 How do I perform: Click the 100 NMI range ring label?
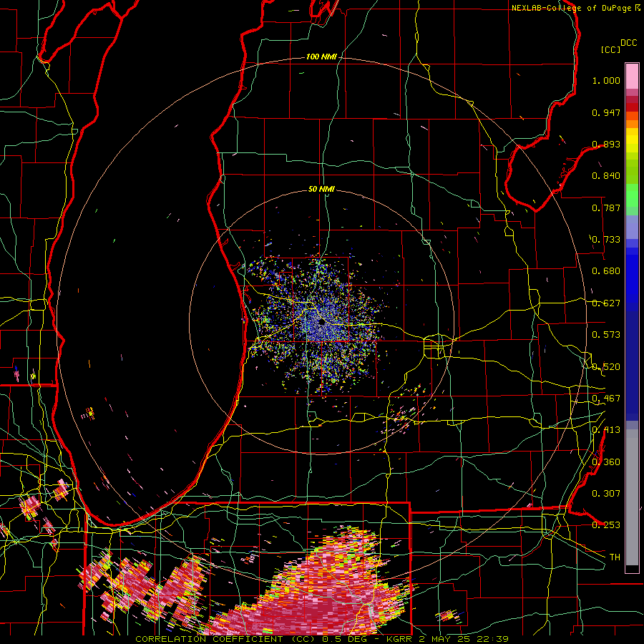point(321,57)
